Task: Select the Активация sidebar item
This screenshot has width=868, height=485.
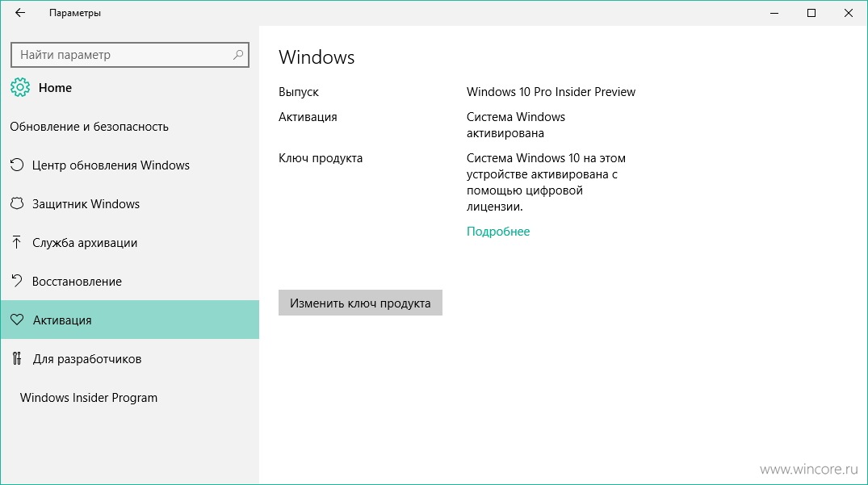Action: (x=130, y=320)
